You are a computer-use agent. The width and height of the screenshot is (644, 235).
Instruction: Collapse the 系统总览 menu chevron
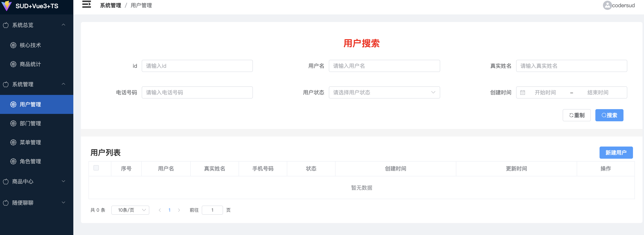point(63,25)
